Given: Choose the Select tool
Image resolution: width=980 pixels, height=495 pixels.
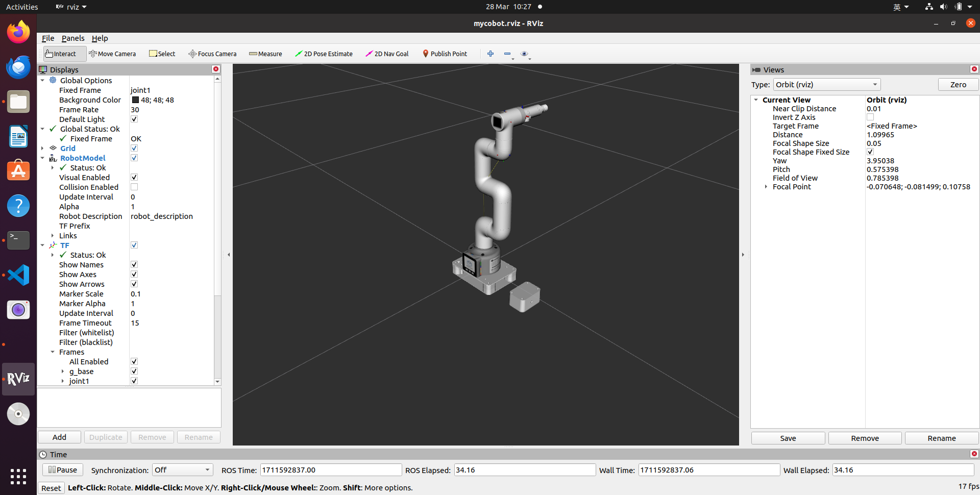Looking at the screenshot, I should click(x=162, y=54).
